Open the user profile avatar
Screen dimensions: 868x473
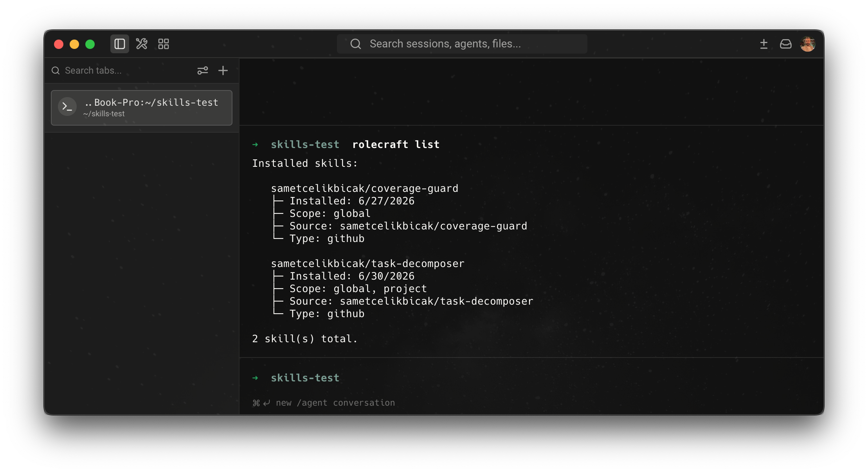(808, 44)
